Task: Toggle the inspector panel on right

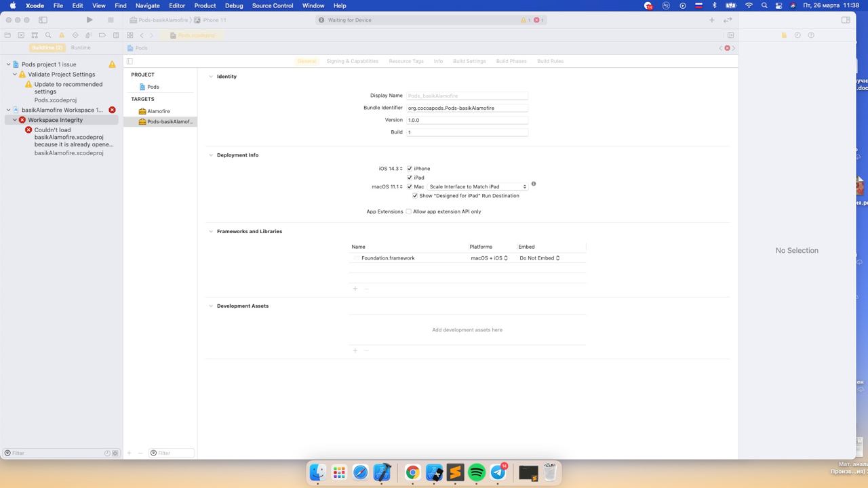Action: click(846, 20)
